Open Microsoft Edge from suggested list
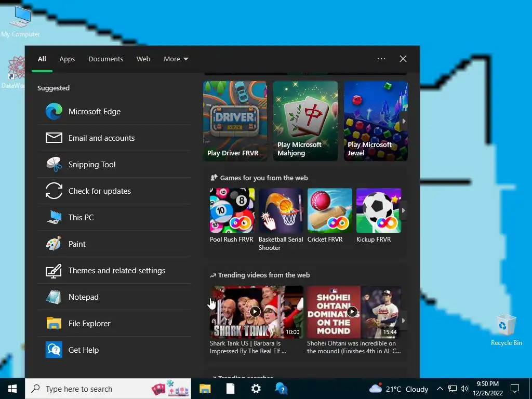The height and width of the screenshot is (399, 532). pyautogui.click(x=114, y=111)
